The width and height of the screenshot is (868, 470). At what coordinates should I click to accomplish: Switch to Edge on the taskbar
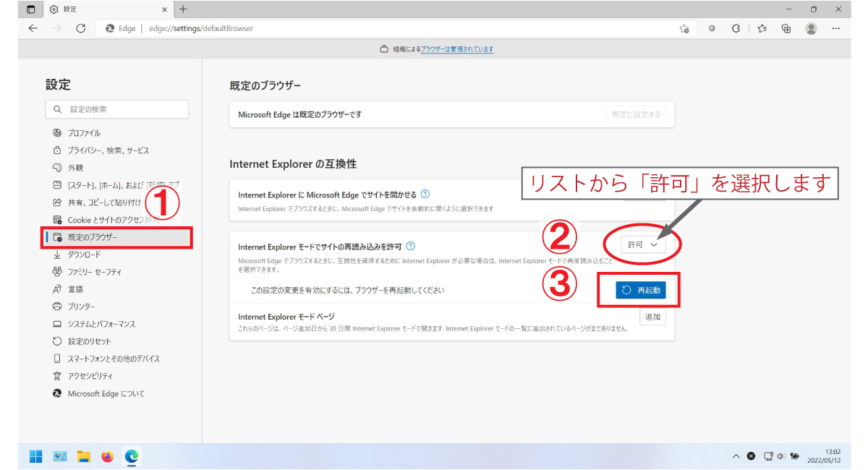132,456
